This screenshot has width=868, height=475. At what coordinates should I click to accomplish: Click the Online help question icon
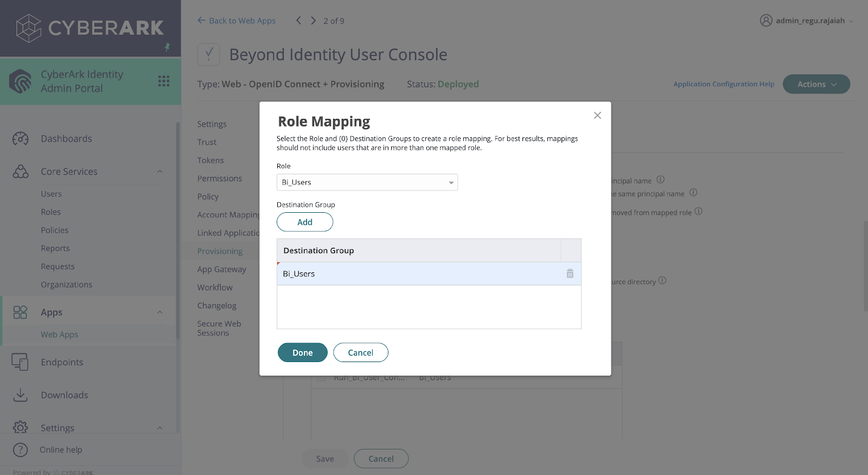pyautogui.click(x=20, y=450)
